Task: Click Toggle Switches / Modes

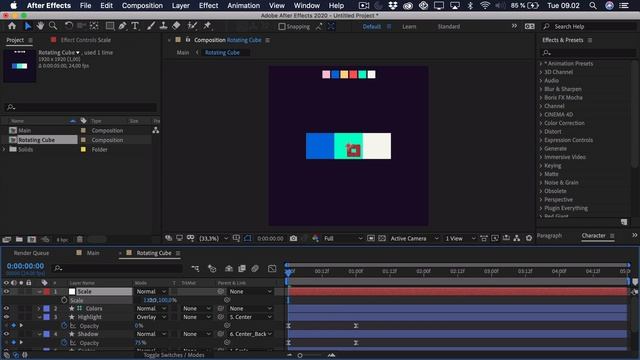Action: click(x=174, y=355)
